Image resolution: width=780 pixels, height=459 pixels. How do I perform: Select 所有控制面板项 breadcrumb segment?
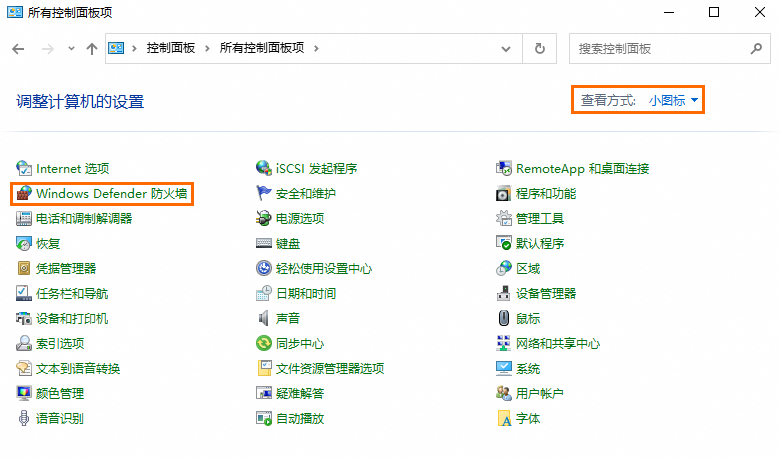[x=263, y=48]
